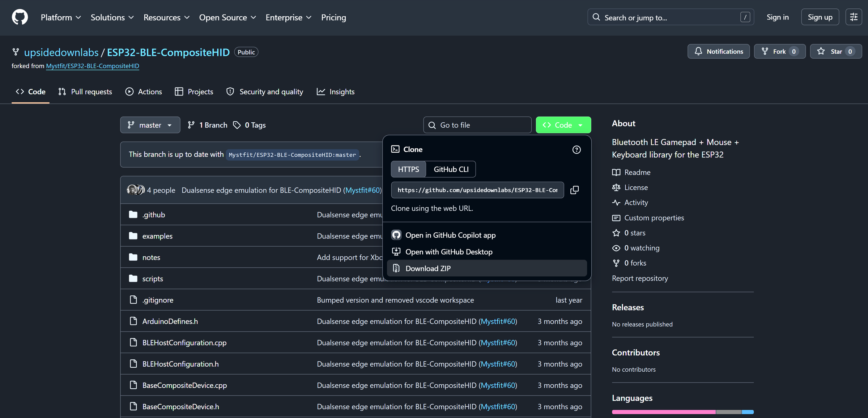Expand the Open Source menu
Image resolution: width=868 pixels, height=418 pixels.
[227, 17]
